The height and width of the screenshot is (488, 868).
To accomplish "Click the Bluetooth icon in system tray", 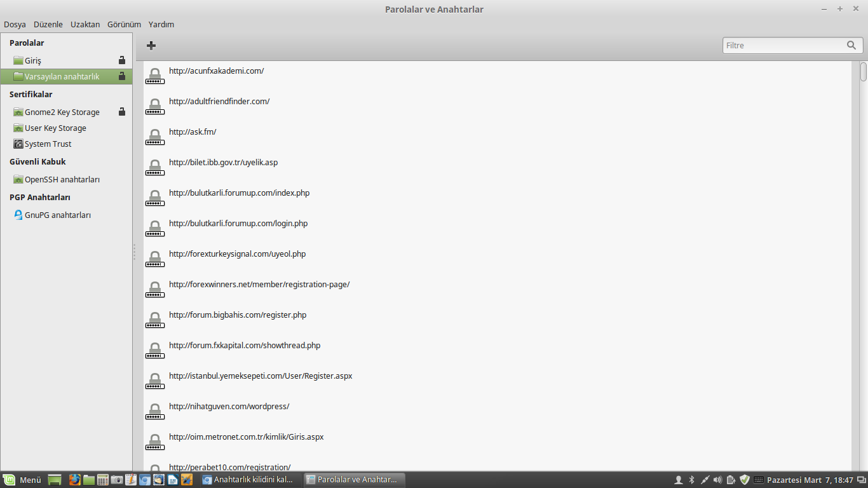I will click(692, 480).
